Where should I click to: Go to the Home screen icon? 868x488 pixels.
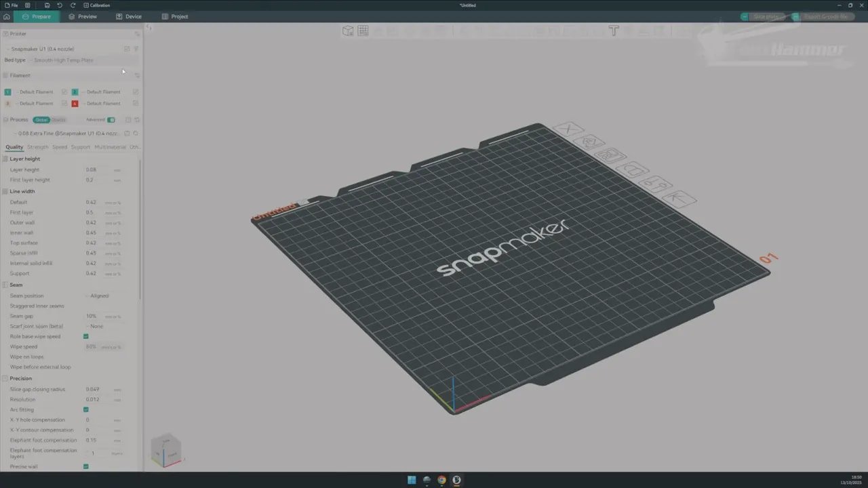7,16
